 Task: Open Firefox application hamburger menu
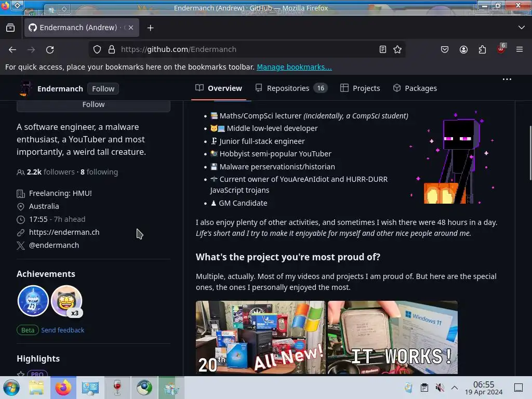coord(520,49)
